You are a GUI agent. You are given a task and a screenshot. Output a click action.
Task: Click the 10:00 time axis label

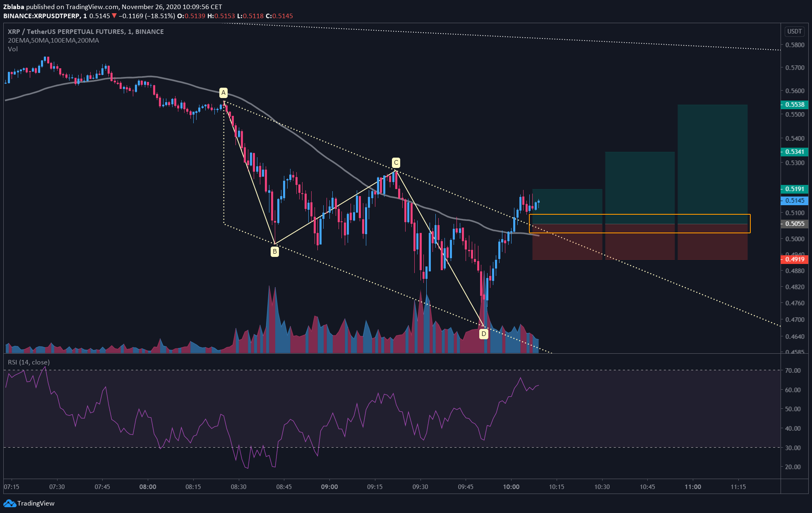(511, 487)
